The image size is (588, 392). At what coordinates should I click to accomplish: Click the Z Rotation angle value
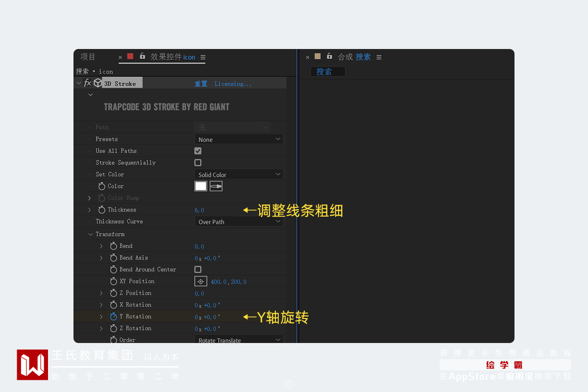tap(208, 329)
